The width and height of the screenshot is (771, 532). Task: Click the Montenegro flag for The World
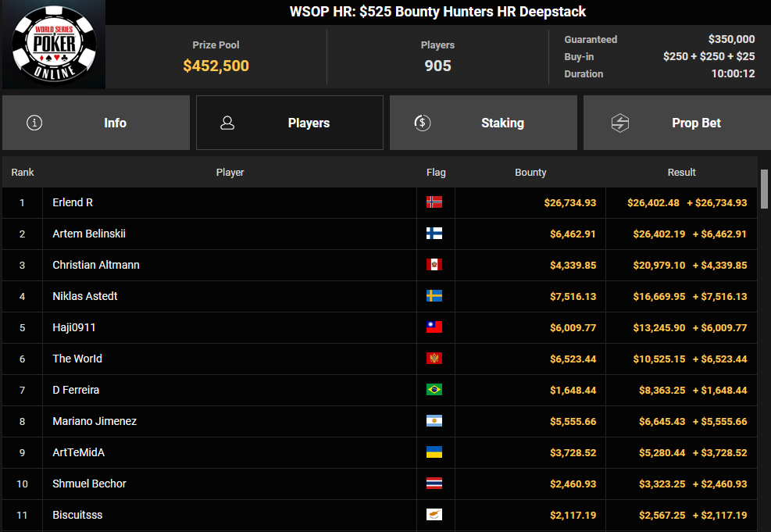click(434, 358)
